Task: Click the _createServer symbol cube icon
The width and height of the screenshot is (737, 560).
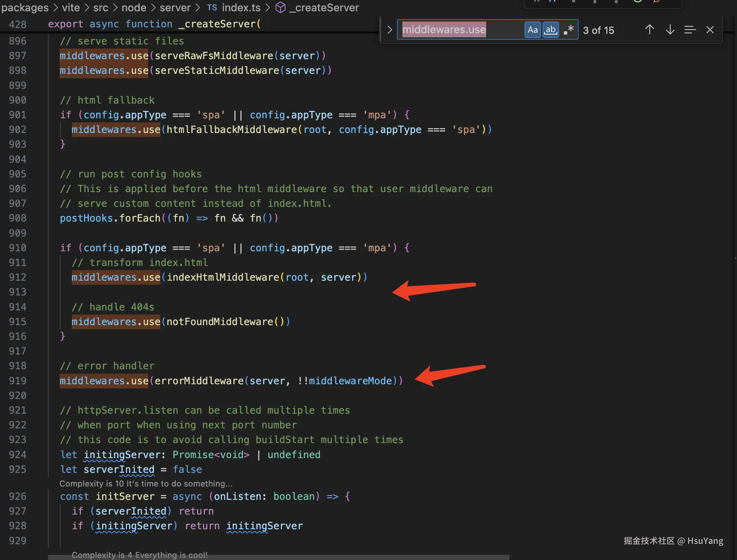Action: coord(281,8)
